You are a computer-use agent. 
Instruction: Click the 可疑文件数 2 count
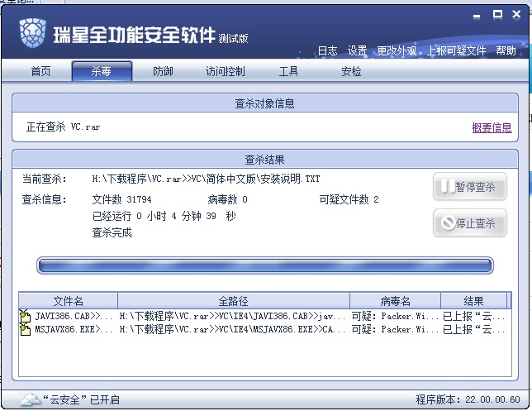coord(349,199)
